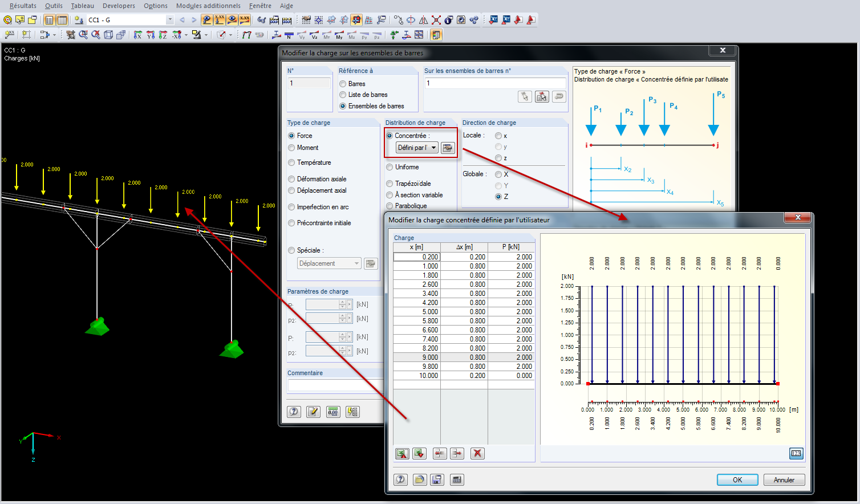The height and width of the screenshot is (504, 860).
Task: Open the dropdown arrow beside the -X view icon
Action: tap(186, 35)
